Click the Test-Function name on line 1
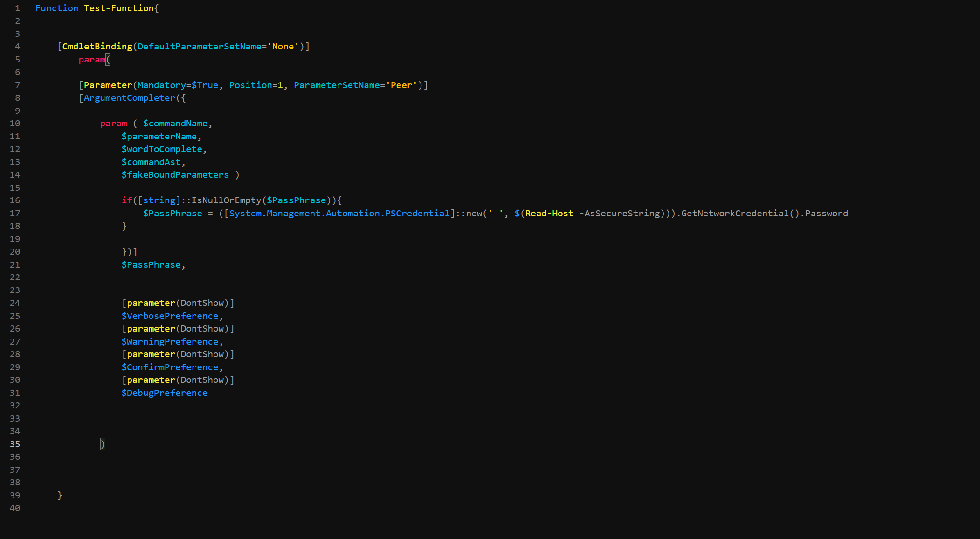The image size is (980, 539). coord(119,8)
